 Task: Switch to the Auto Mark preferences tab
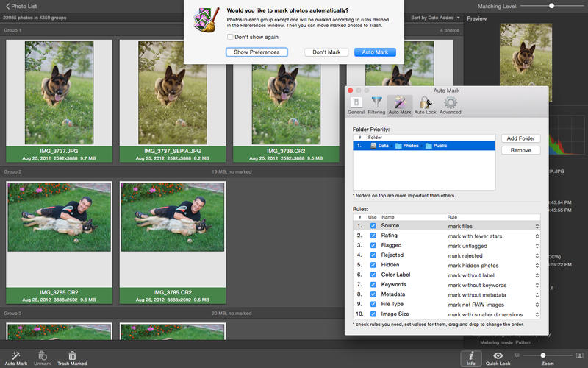pos(400,104)
